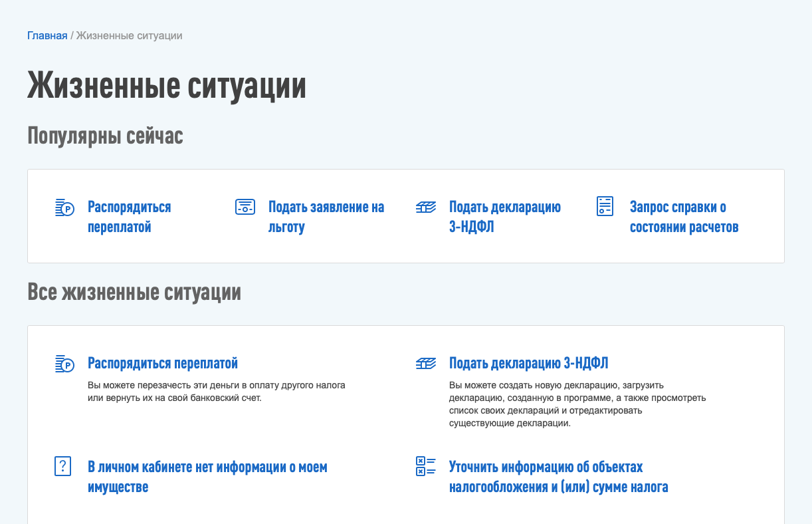The height and width of the screenshot is (524, 812).
Task: Open popular link Распорядиться переплатой
Action: click(x=130, y=217)
